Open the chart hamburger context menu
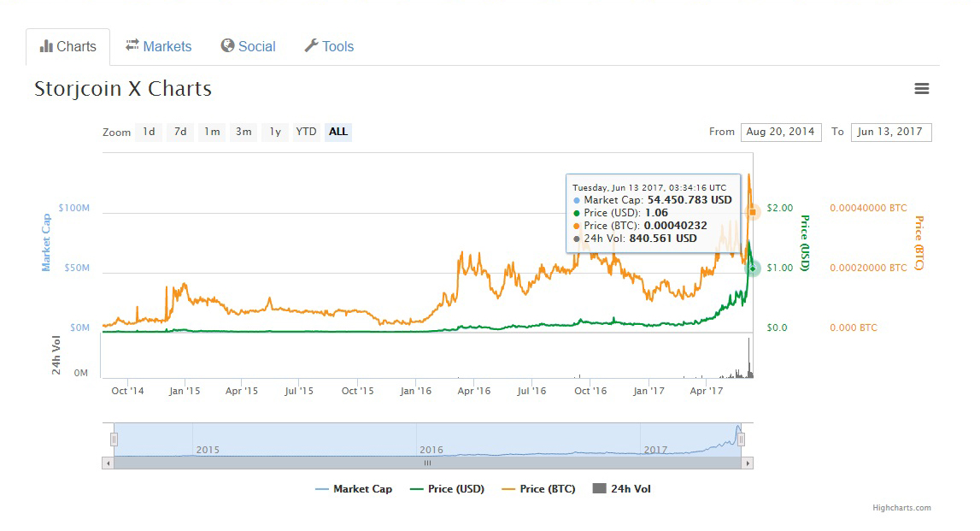The width and height of the screenshot is (980, 531). coord(921,89)
